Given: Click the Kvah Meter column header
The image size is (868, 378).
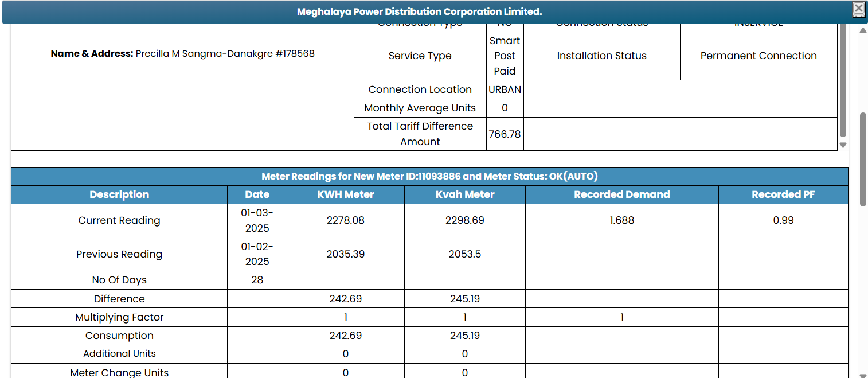Looking at the screenshot, I should [x=465, y=194].
